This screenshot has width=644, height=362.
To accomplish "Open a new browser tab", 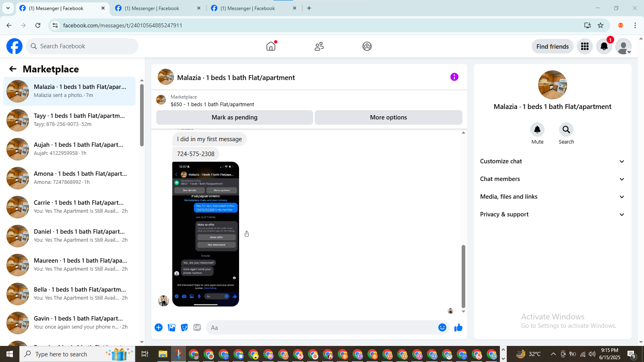I will (309, 8).
